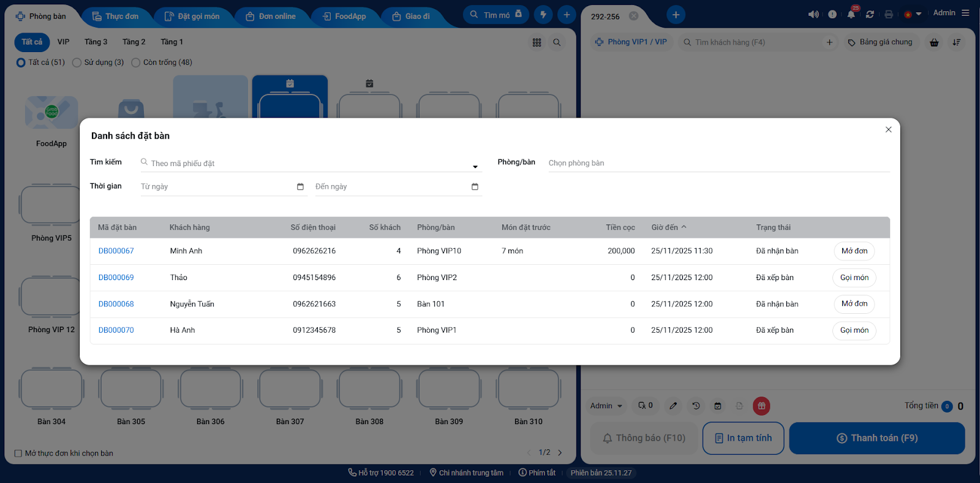Click Gọi món for booking DB000069

pyautogui.click(x=854, y=278)
